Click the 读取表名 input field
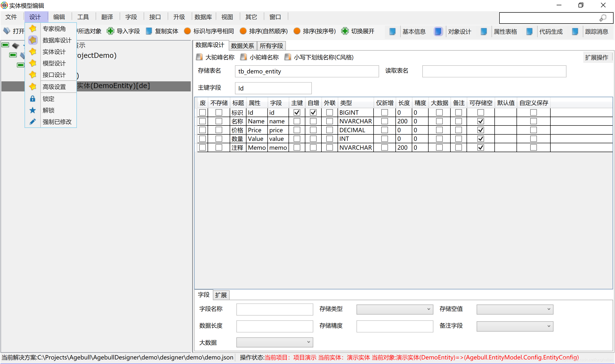615x364 pixels. click(494, 71)
